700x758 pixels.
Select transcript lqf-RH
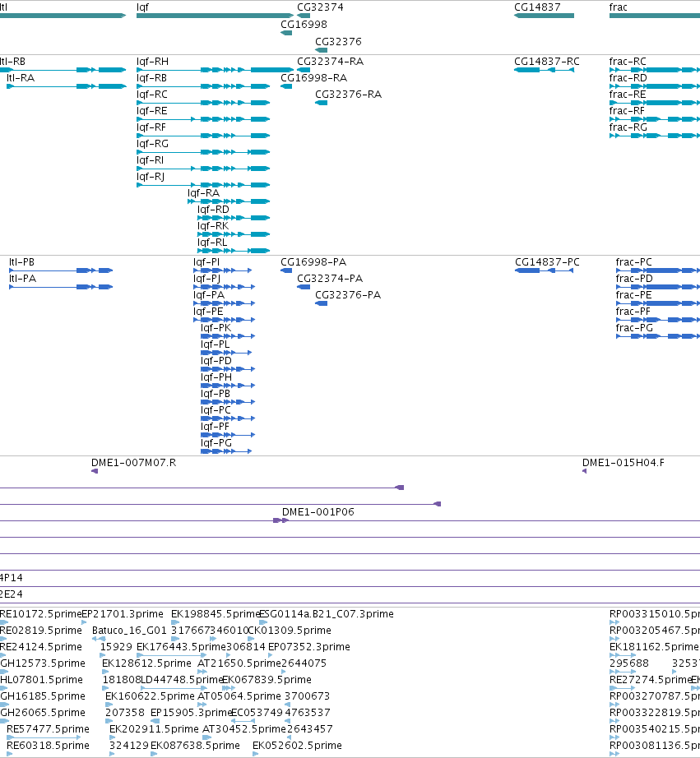[152, 62]
